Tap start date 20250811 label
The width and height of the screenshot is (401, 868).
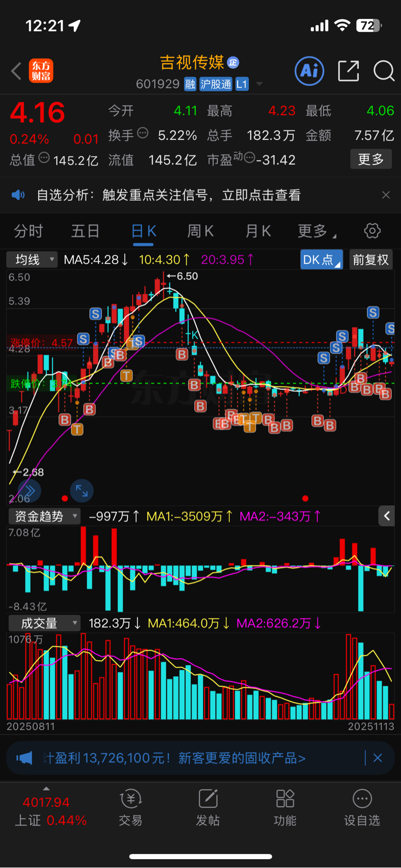[30, 726]
